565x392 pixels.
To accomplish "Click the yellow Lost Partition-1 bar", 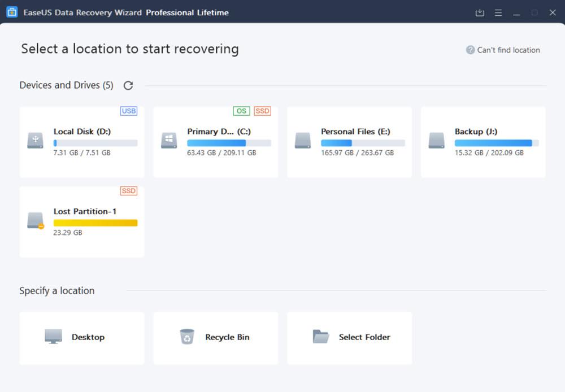I will 95,223.
